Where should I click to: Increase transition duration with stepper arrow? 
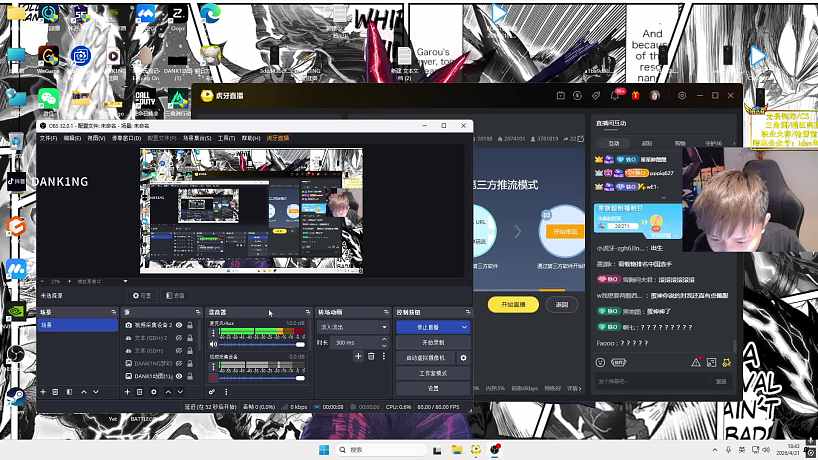[384, 340]
